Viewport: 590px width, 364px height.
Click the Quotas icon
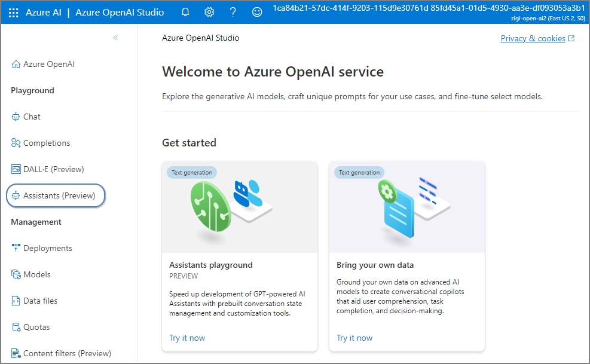coord(16,327)
